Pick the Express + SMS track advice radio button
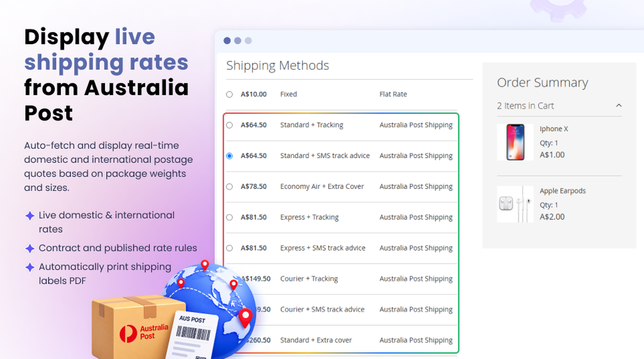This screenshot has width=644, height=359. point(229,248)
